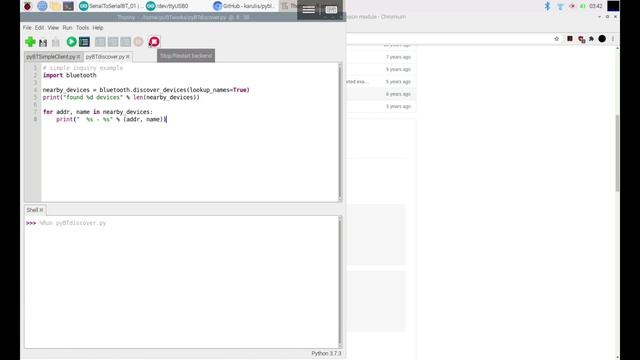This screenshot has height=360, width=640.
Task: Click the Step out toolbar icon
Action: [x=126, y=42]
